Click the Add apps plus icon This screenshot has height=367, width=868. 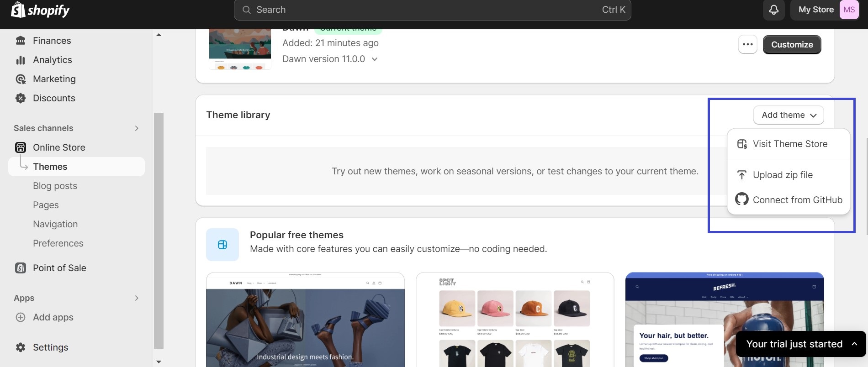(x=21, y=317)
